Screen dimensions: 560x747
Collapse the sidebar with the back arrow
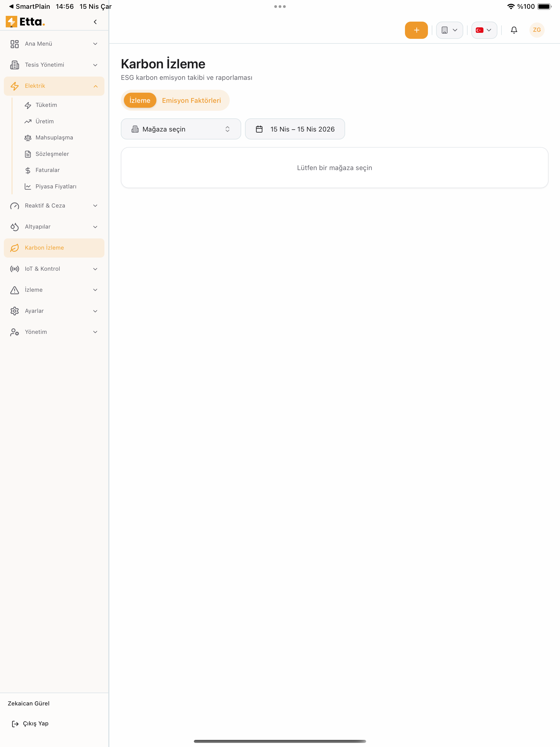coord(95,22)
